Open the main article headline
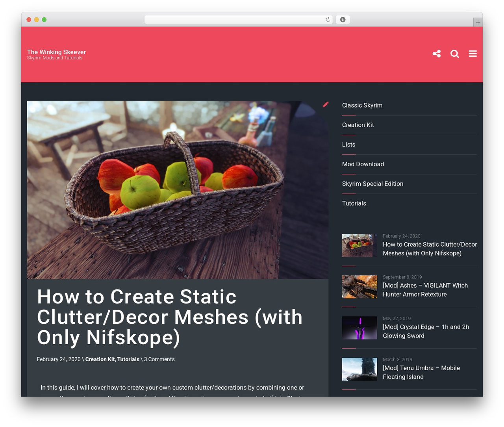 point(170,317)
